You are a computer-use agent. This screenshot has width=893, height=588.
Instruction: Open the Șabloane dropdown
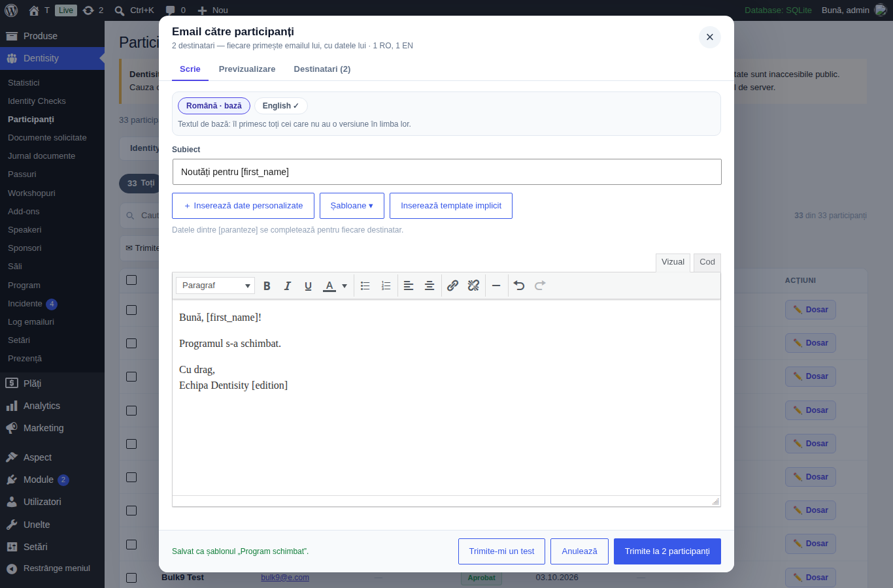pos(352,206)
